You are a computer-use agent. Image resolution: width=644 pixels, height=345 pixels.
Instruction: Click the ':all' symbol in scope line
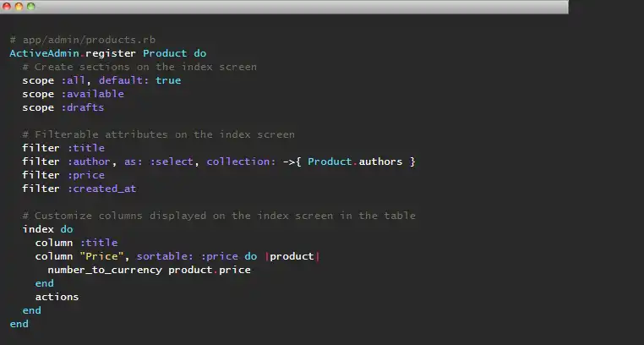[74, 80]
